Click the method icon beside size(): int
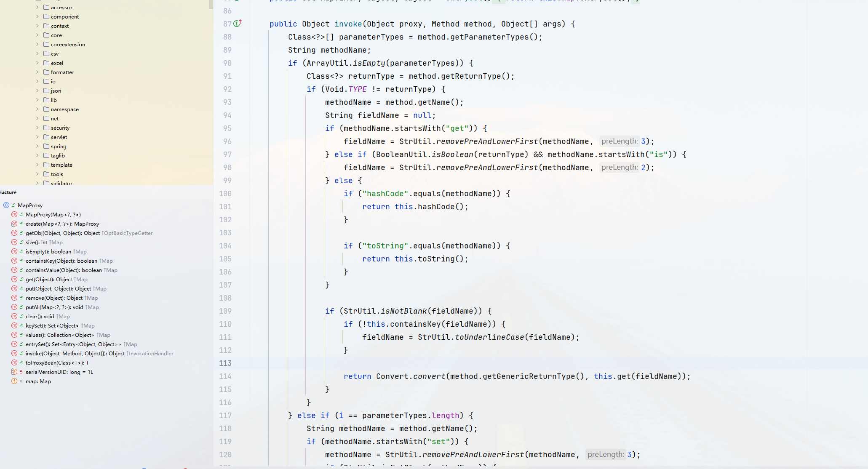This screenshot has width=868, height=469. point(14,242)
